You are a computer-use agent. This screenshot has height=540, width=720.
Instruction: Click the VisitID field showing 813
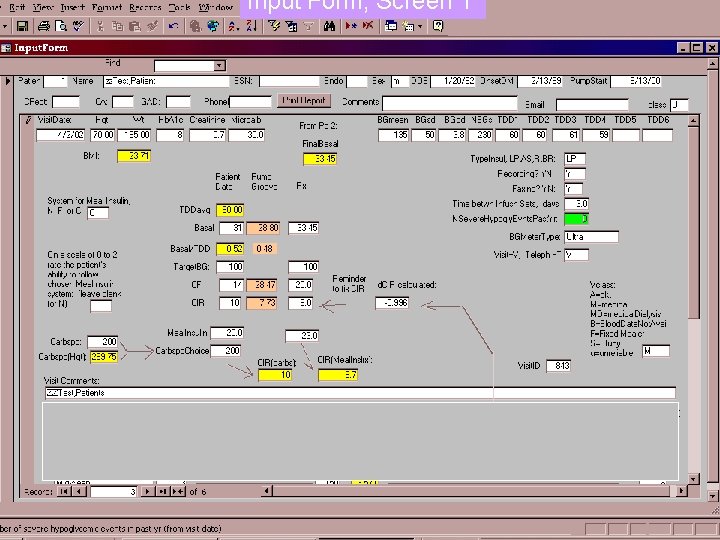click(x=559, y=366)
